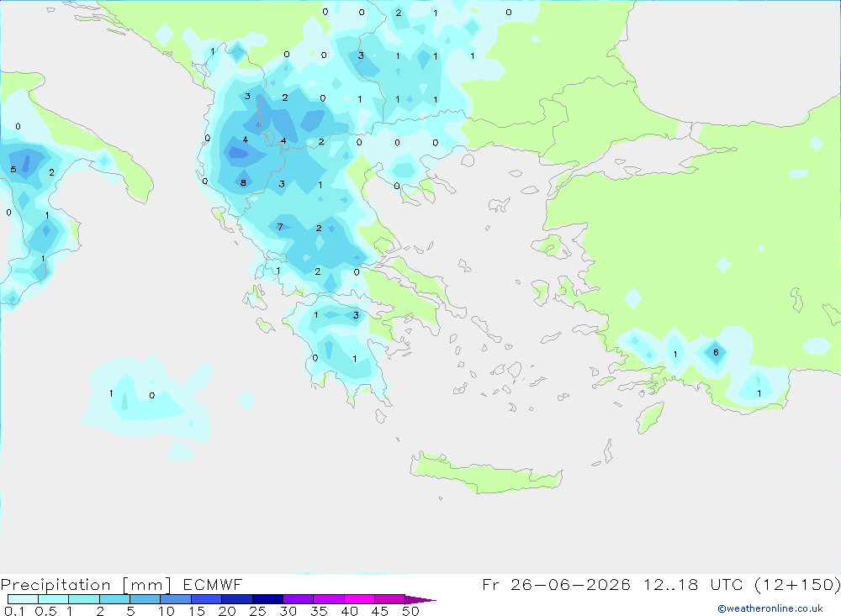Click the legend label 0.1

pyautogui.click(x=14, y=611)
